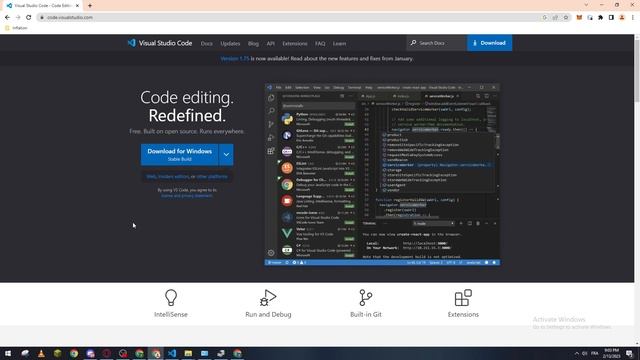Open the Docs menu item
Screen dimensions: 640x360
click(x=207, y=44)
